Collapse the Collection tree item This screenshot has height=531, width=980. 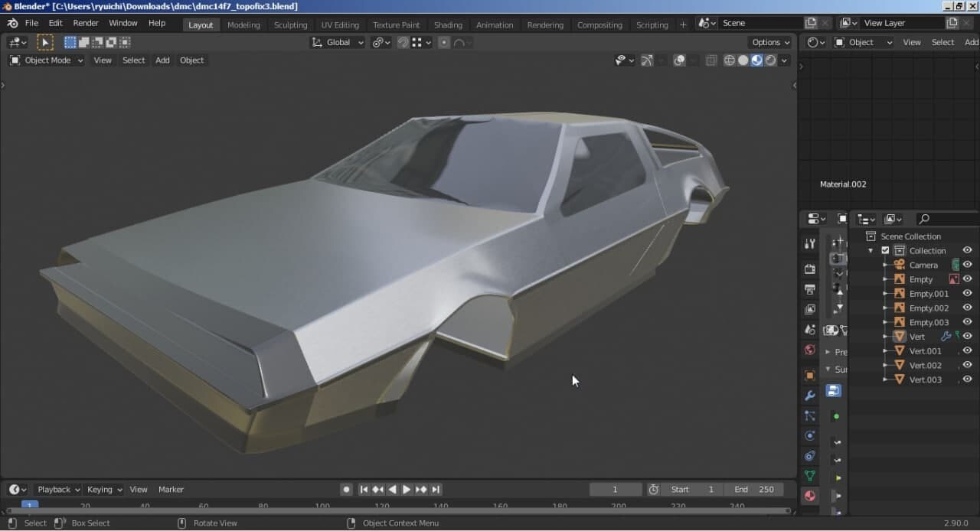click(x=871, y=250)
